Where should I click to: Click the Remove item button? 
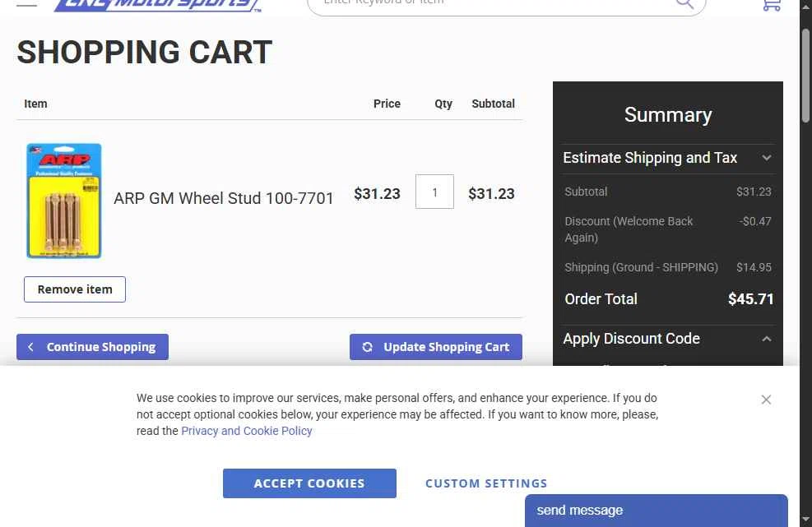(75, 289)
